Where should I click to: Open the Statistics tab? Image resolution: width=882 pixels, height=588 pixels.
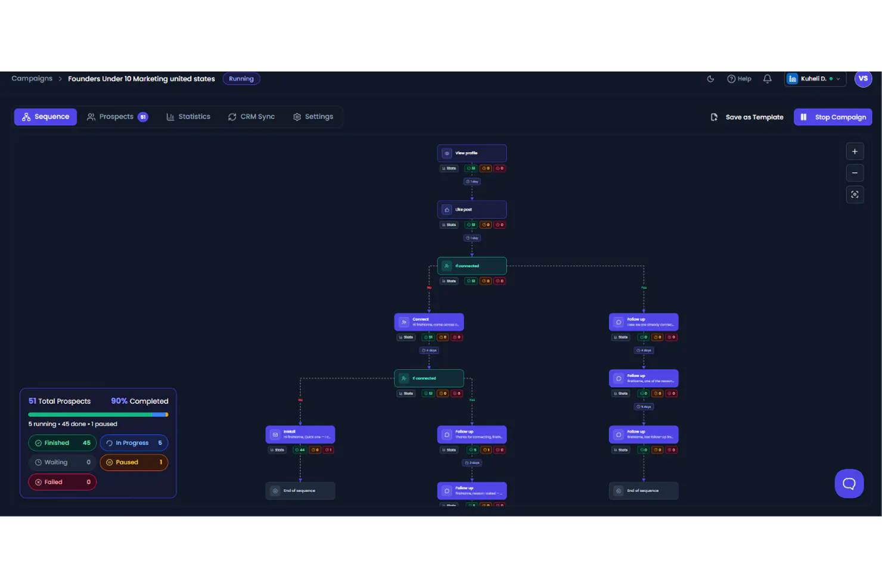coord(188,117)
